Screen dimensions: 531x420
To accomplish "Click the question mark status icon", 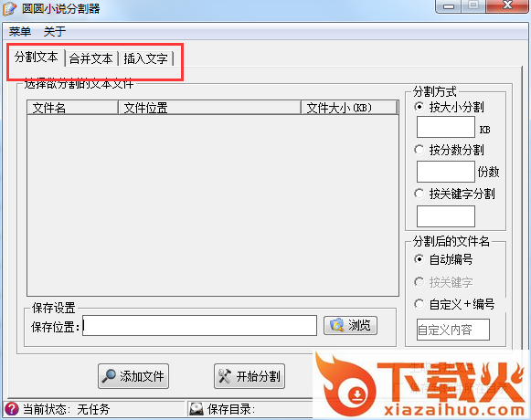I will point(12,409).
